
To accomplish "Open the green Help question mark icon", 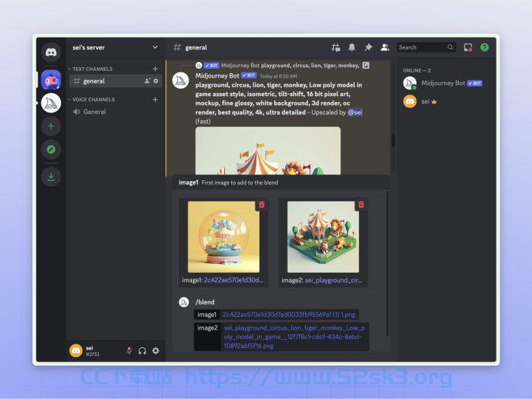I will pos(485,47).
